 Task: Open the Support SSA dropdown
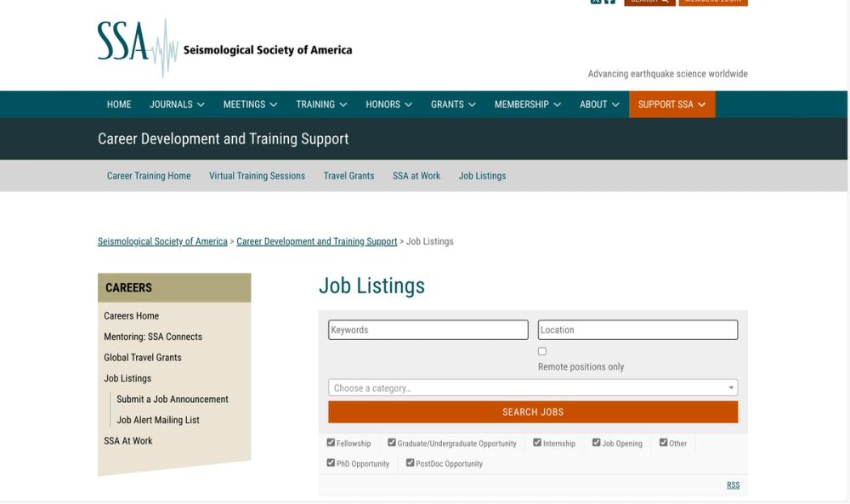[671, 104]
